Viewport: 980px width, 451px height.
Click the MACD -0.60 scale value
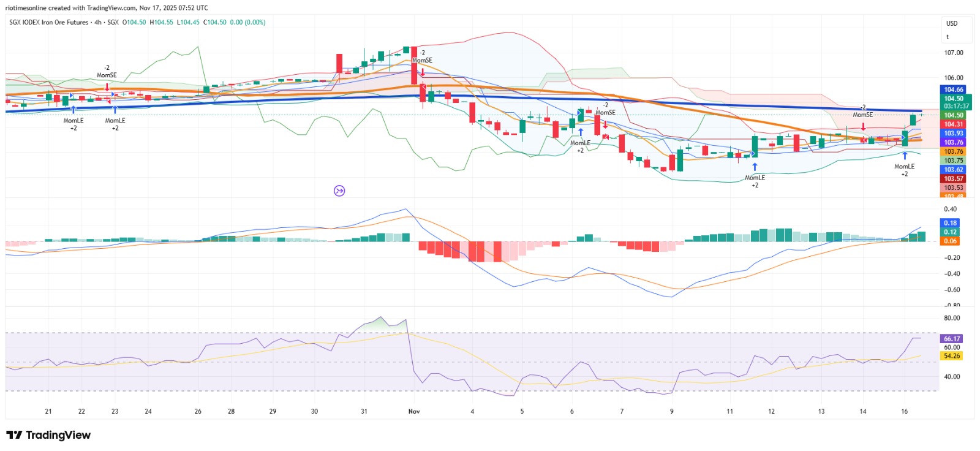(951, 290)
